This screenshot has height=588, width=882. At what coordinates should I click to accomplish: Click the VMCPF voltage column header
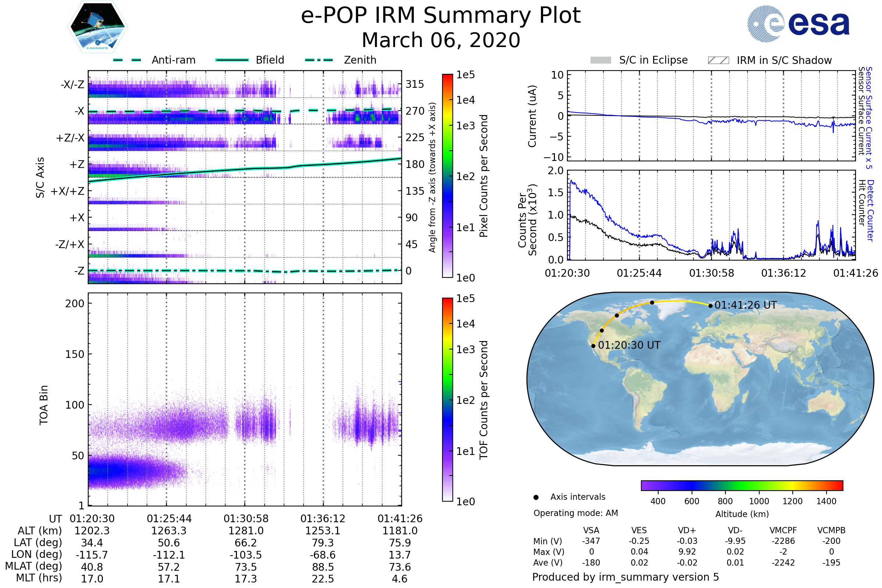click(x=783, y=530)
